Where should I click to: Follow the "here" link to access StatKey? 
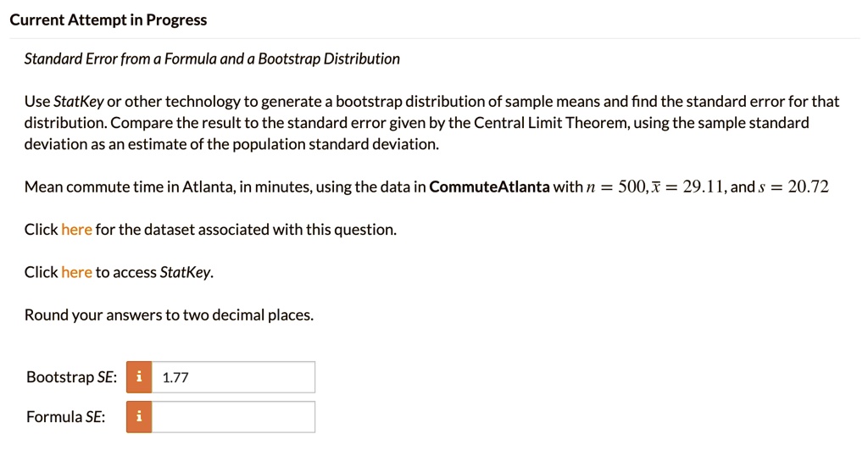[x=76, y=272]
